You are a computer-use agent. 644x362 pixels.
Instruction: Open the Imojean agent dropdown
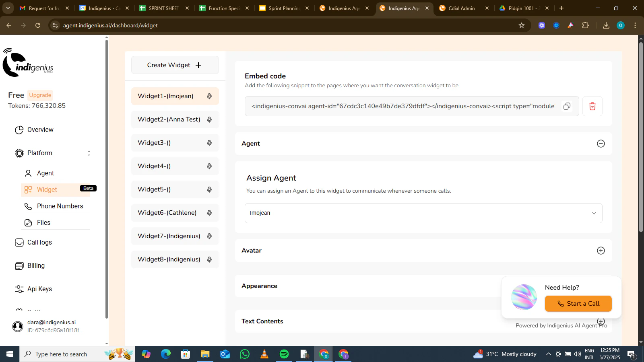coord(423,213)
